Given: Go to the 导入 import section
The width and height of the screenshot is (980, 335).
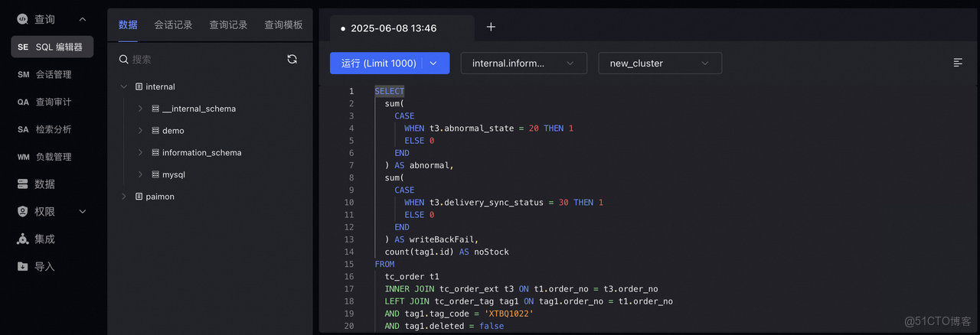Looking at the screenshot, I should pos(44,267).
